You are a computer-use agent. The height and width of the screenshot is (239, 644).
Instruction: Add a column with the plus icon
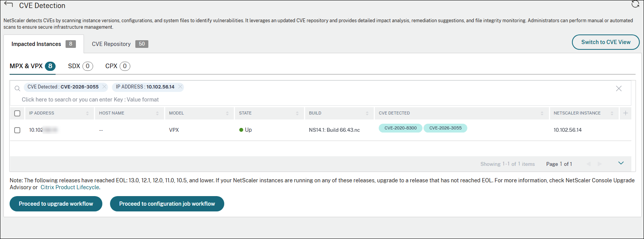626,113
